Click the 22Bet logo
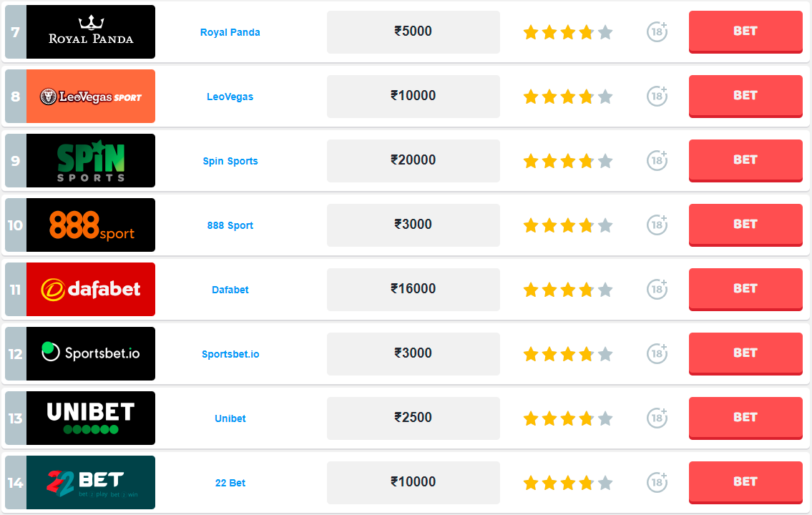The height and width of the screenshot is (515, 812). point(91,483)
